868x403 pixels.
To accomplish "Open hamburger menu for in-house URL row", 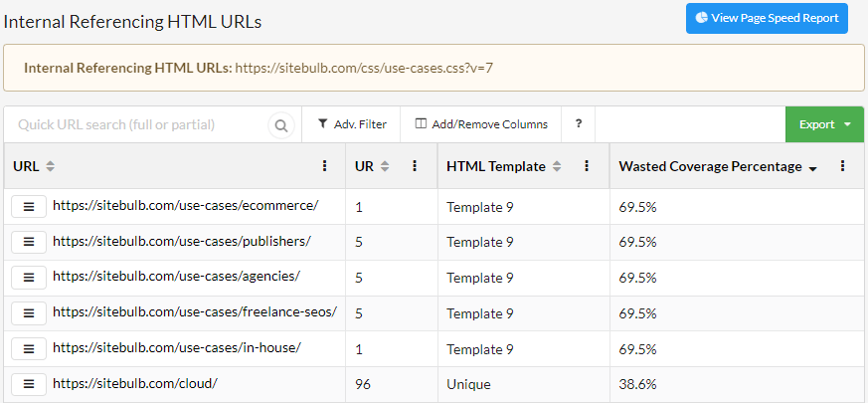I will coord(29,349).
